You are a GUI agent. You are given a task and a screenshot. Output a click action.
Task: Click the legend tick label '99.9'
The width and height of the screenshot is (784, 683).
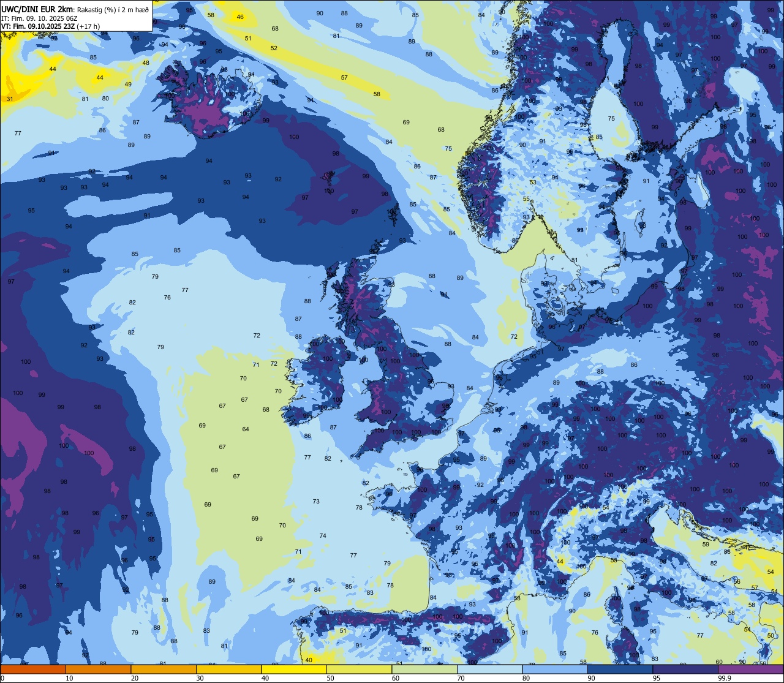[x=725, y=678]
